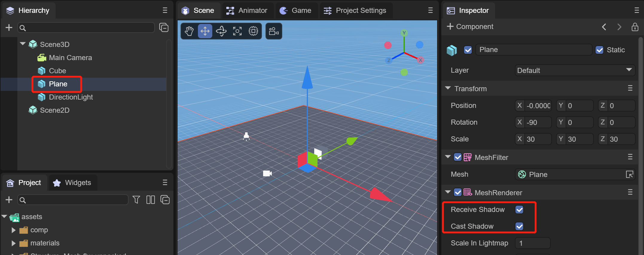Click the add node plus icon in Hierarchy

click(x=9, y=28)
